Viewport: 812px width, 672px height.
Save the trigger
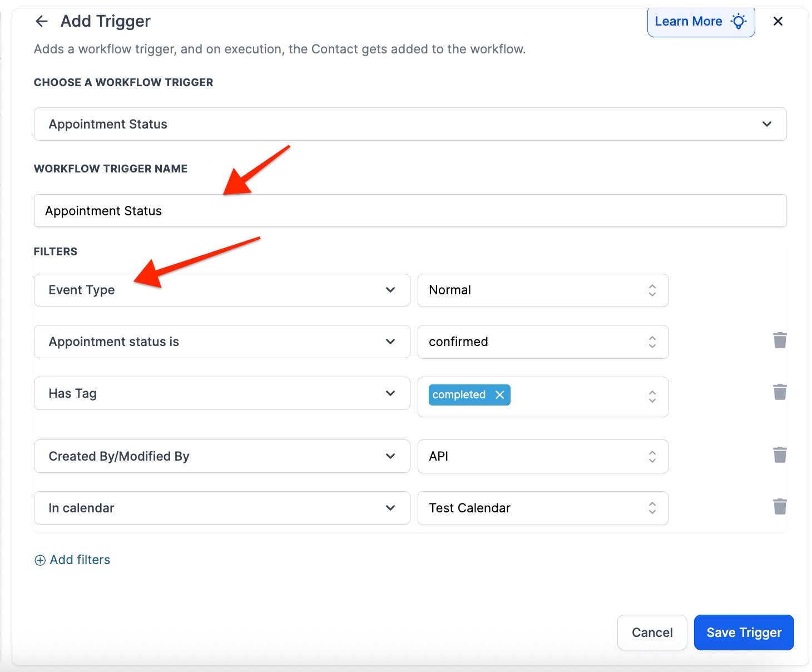tap(744, 633)
